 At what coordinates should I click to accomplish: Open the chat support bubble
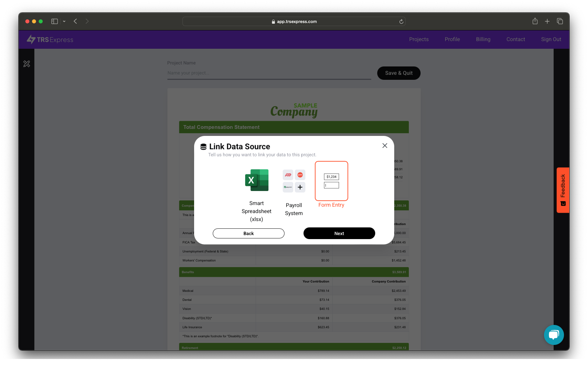pyautogui.click(x=554, y=335)
